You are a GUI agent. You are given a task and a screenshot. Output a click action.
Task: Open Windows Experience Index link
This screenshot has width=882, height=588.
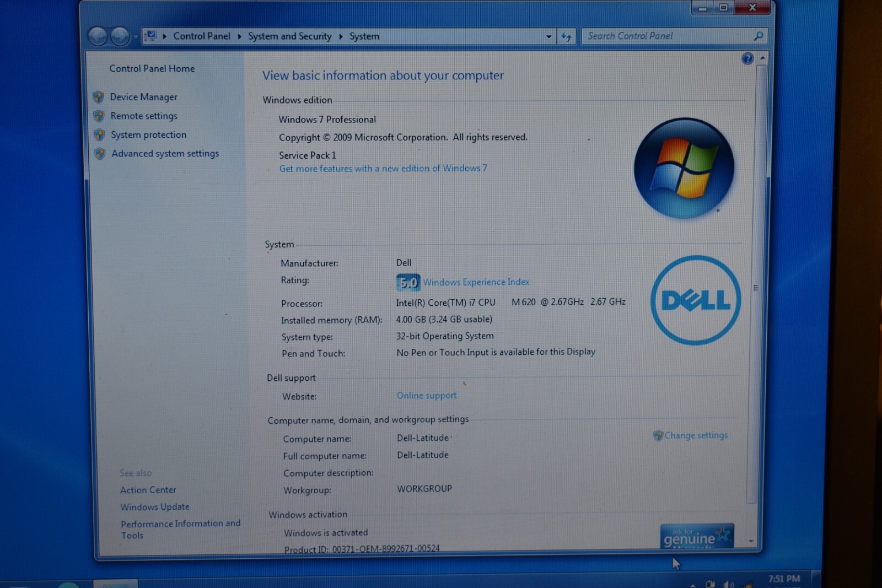click(476, 282)
